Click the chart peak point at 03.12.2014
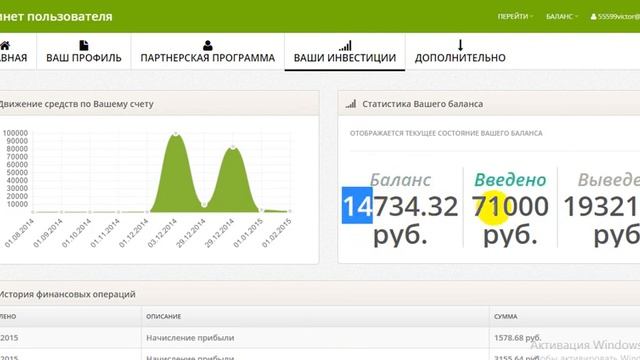Screen dimensions: 640x360 pos(176,133)
